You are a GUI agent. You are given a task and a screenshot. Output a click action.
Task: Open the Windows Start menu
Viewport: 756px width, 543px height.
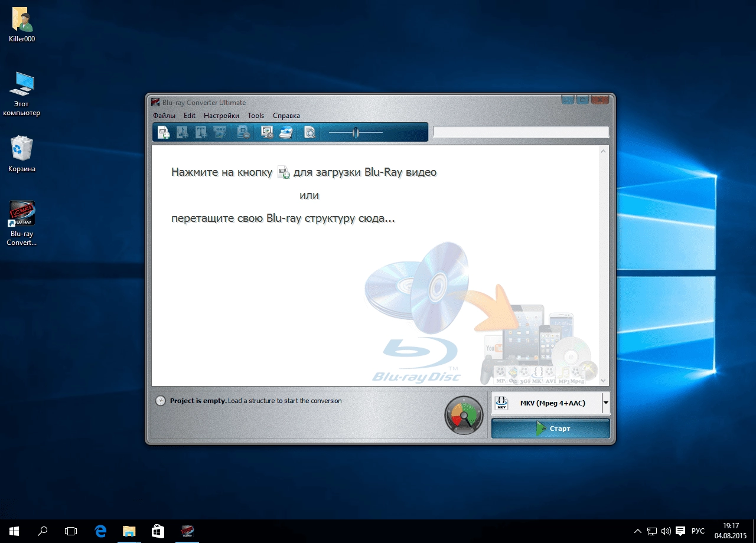point(14,531)
